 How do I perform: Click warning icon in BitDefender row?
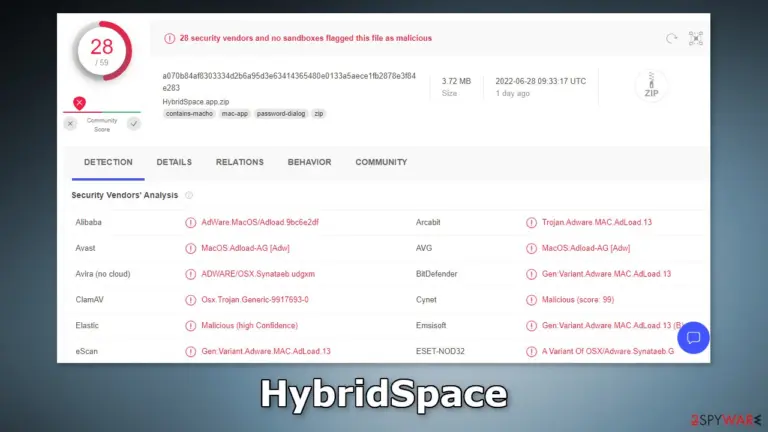[531, 274]
